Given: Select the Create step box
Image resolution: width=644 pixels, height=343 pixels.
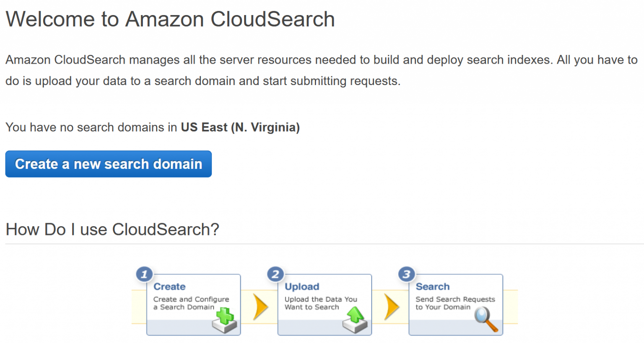Looking at the screenshot, I should 193,305.
